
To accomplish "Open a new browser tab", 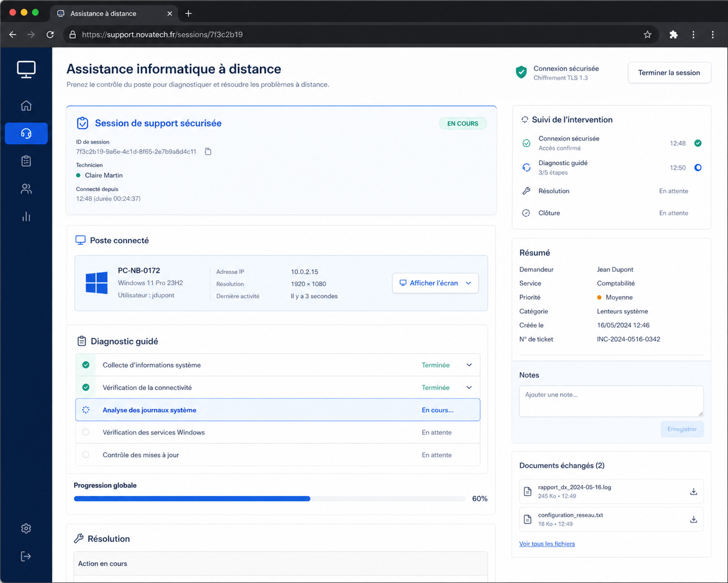I will pyautogui.click(x=188, y=14).
